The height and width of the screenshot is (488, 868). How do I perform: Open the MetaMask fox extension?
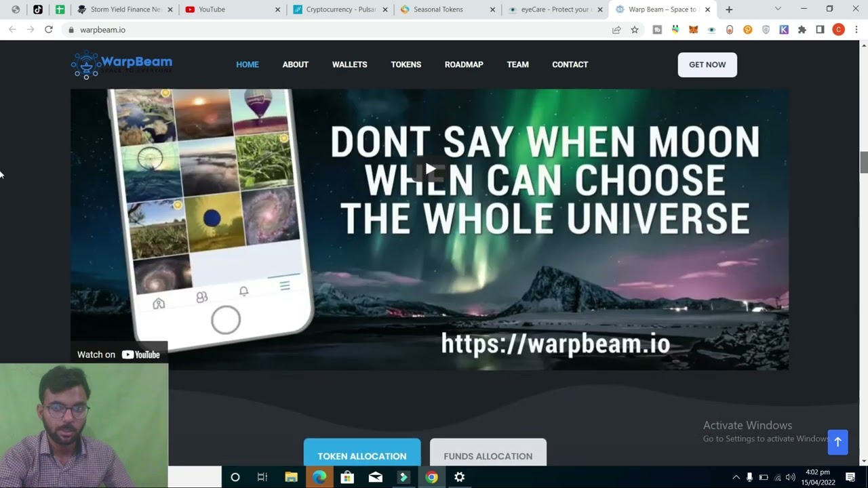(693, 30)
